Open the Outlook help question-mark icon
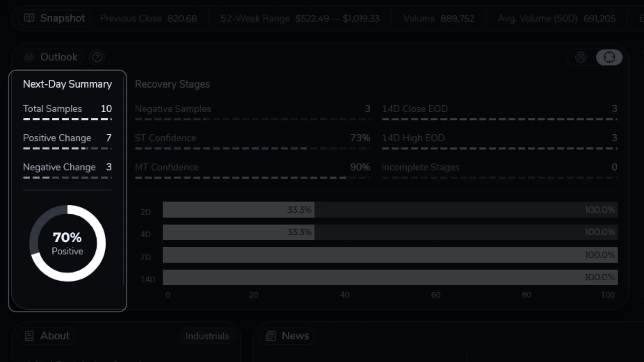The height and width of the screenshot is (362, 644). point(97,57)
